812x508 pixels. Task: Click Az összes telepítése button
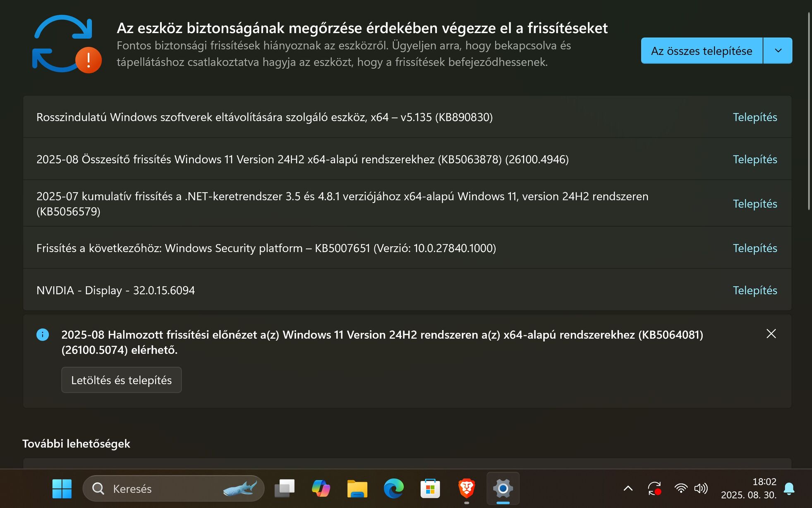pos(702,50)
